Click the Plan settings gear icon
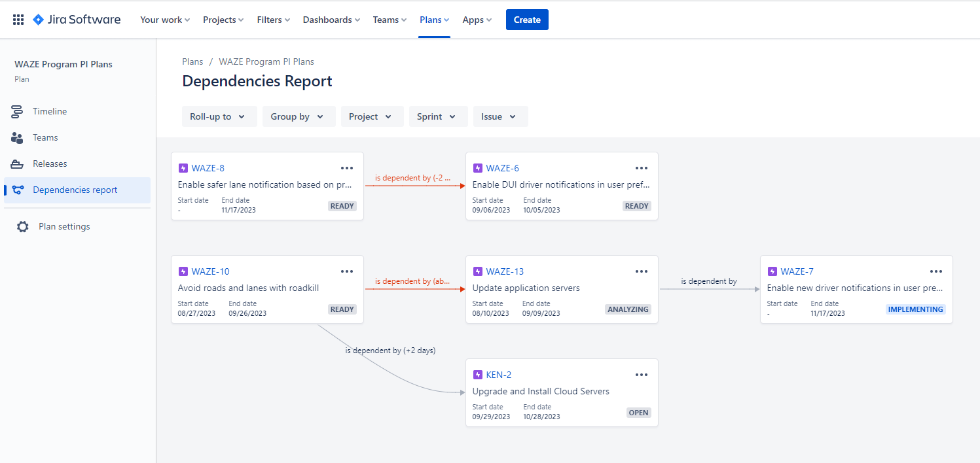The image size is (980, 463). point(23,227)
